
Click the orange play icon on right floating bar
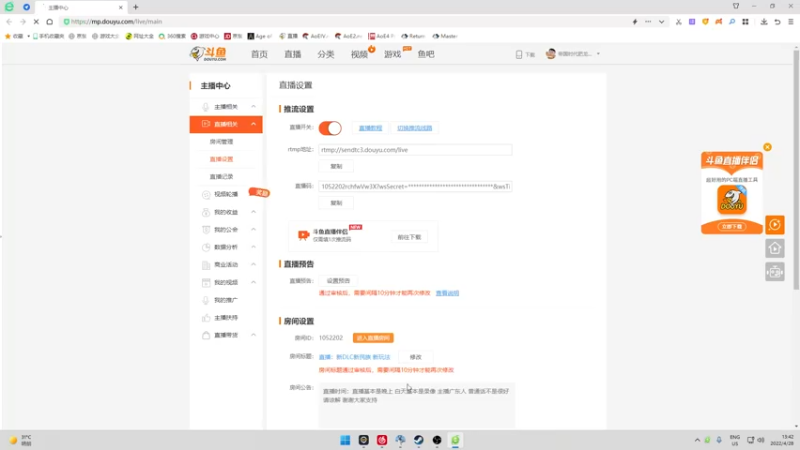(x=774, y=224)
